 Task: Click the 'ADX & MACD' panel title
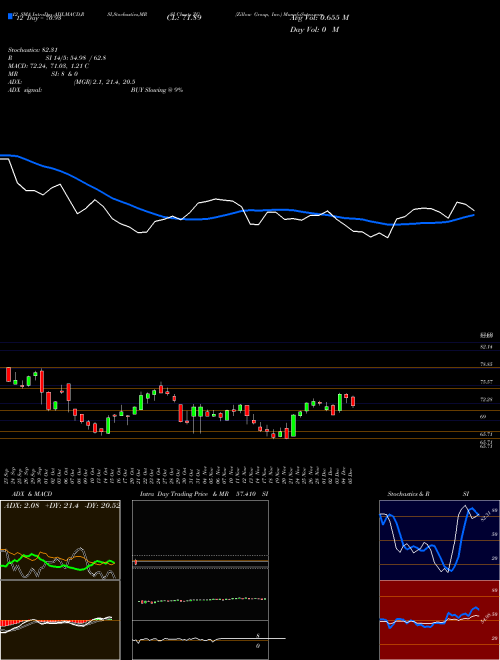click(x=32, y=494)
